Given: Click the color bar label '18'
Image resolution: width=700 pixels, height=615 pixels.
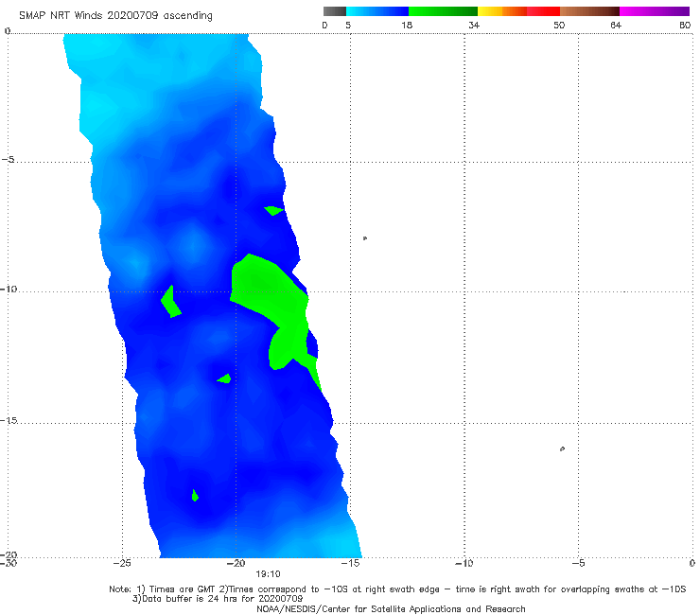Looking at the screenshot, I should (407, 25).
